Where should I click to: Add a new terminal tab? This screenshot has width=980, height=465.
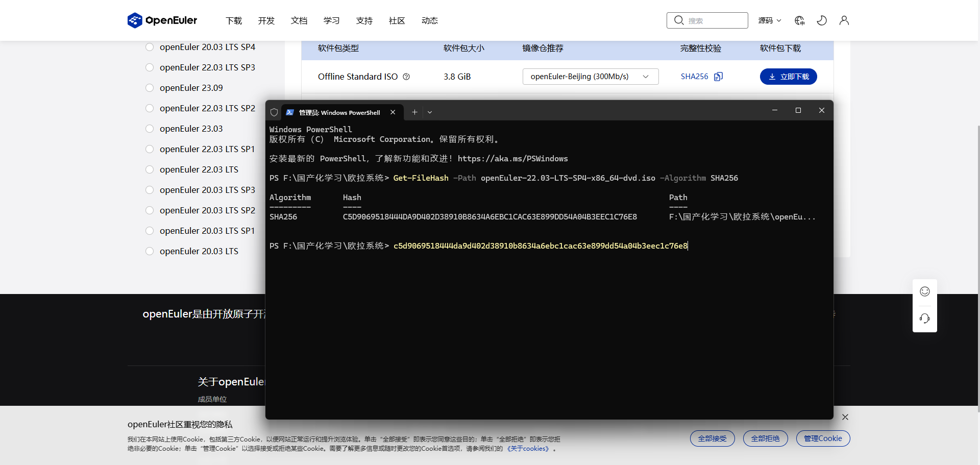(414, 112)
